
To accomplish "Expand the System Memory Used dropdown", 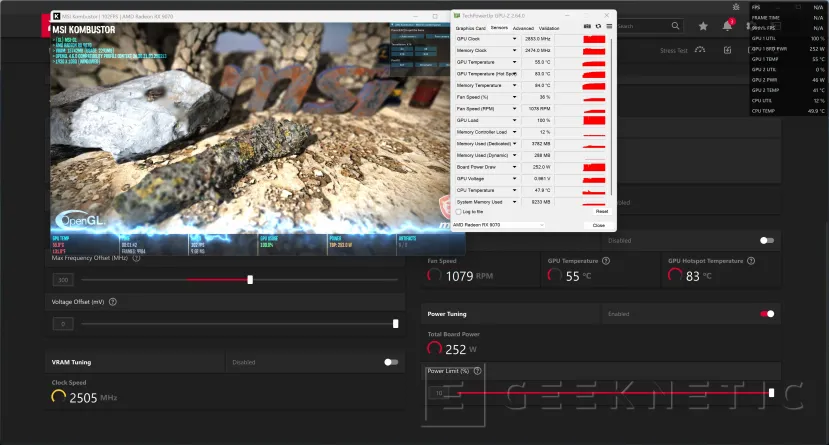I will click(514, 202).
